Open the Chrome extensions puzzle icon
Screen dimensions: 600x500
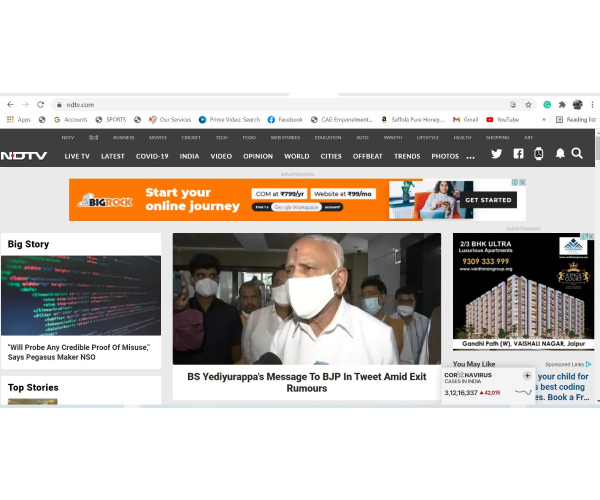coord(563,104)
